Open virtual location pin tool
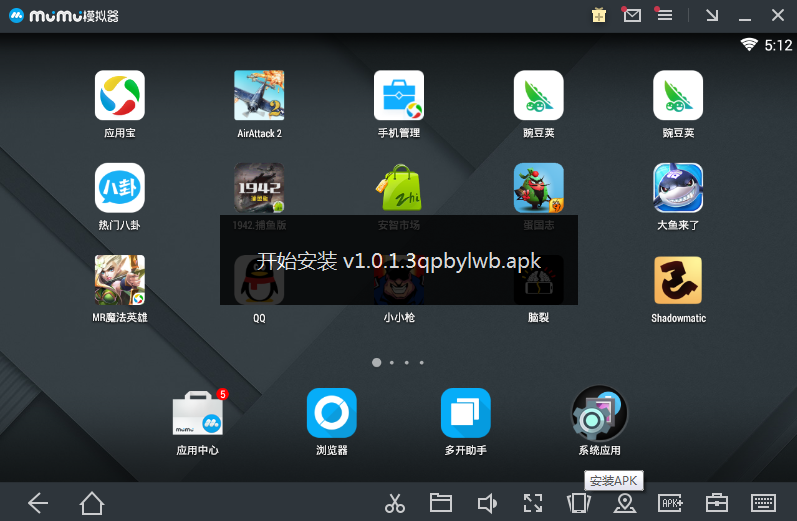The width and height of the screenshot is (797, 521). point(625,503)
